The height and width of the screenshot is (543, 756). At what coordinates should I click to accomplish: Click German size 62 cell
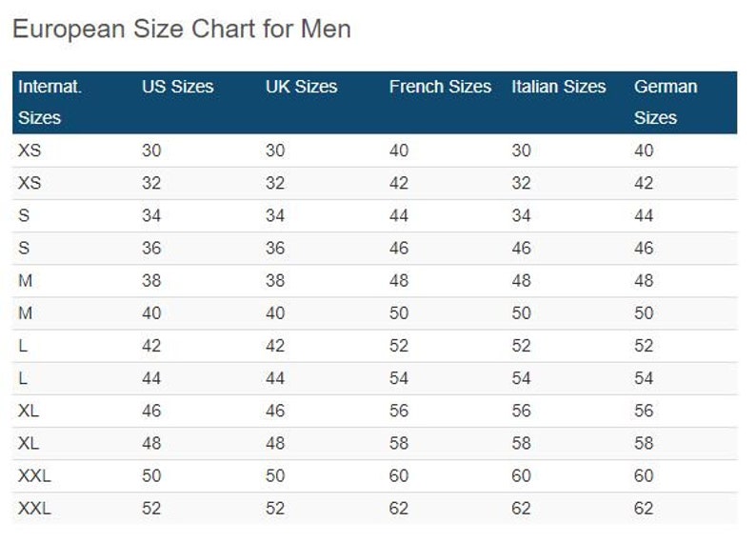coord(644,509)
